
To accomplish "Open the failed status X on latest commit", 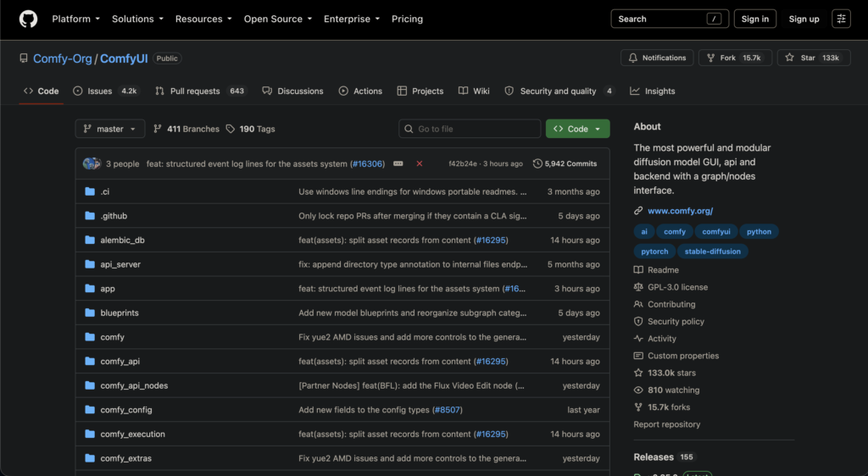I will [420, 163].
